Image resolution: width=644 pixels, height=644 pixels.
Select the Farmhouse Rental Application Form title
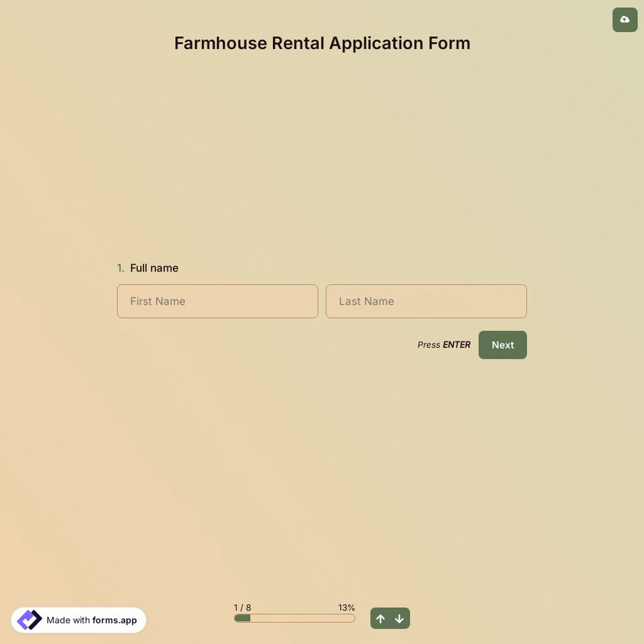[x=322, y=43]
